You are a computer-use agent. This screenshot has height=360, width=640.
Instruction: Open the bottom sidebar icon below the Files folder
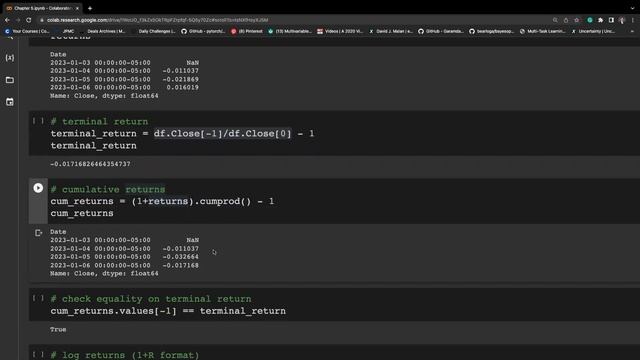[x=10, y=102]
